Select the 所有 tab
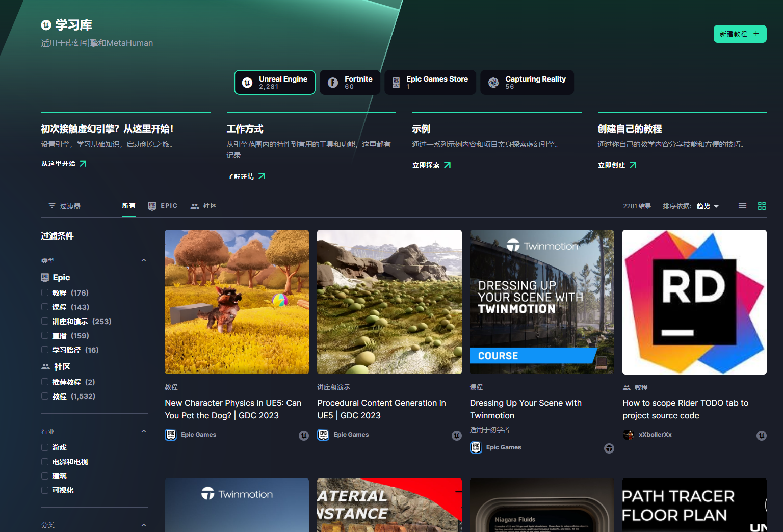Image resolution: width=783 pixels, height=532 pixels. (129, 206)
